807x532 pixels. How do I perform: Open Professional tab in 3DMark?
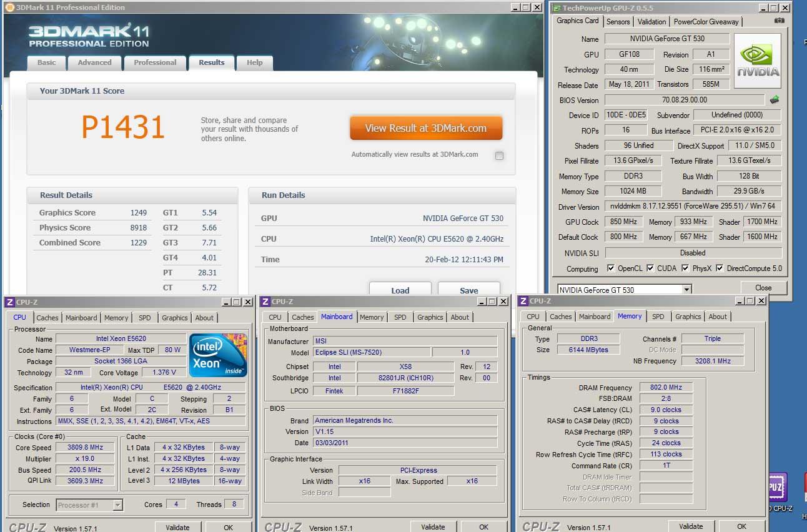pos(155,62)
